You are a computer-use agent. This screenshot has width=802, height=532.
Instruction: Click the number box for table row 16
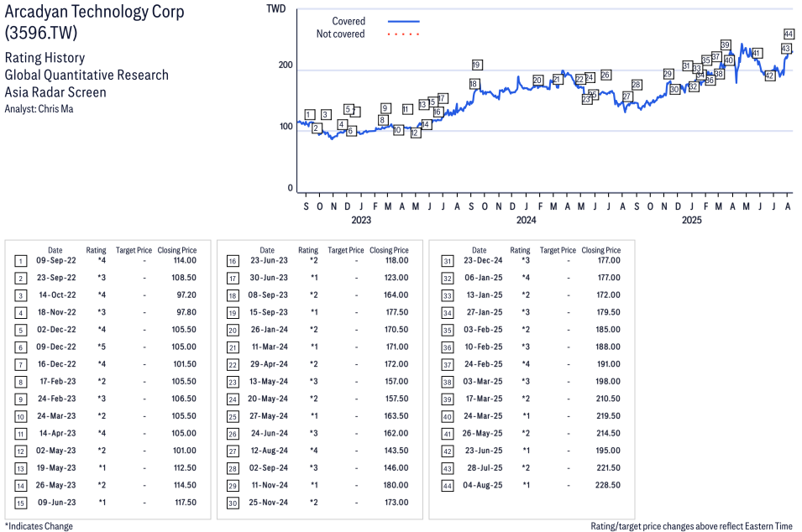point(233,261)
